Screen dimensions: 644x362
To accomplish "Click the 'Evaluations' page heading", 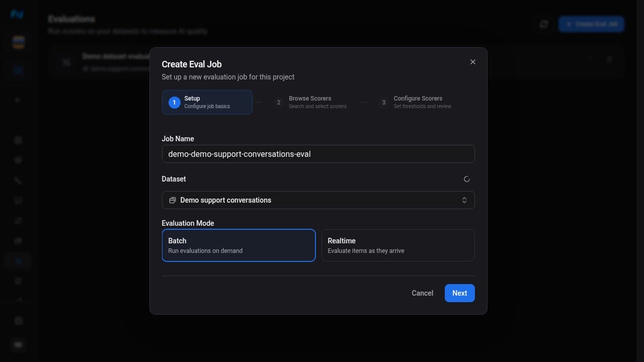I will click(71, 19).
